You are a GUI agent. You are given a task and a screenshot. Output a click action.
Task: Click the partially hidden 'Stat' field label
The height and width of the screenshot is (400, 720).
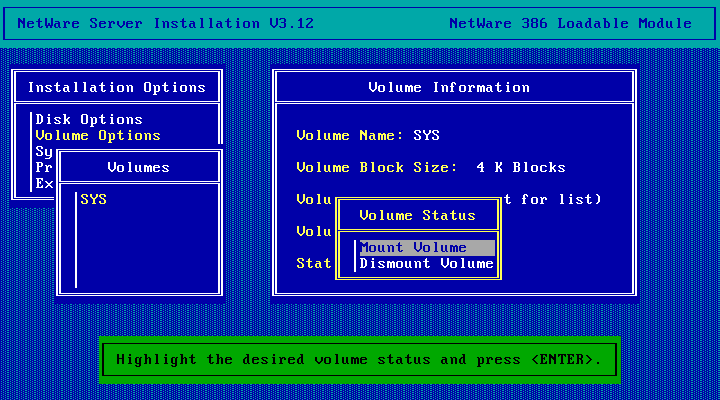(314, 264)
